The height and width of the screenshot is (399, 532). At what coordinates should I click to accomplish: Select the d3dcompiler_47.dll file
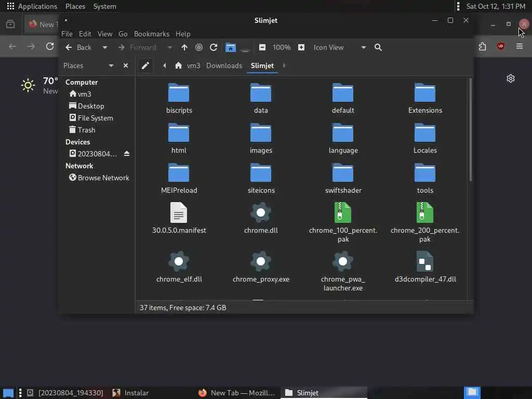click(x=425, y=267)
